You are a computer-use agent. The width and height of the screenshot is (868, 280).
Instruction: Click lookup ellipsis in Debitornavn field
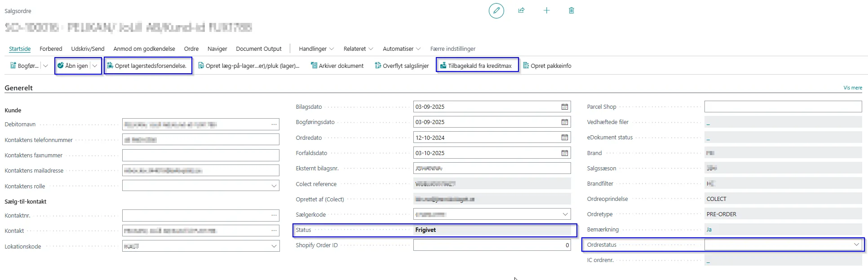[274, 124]
